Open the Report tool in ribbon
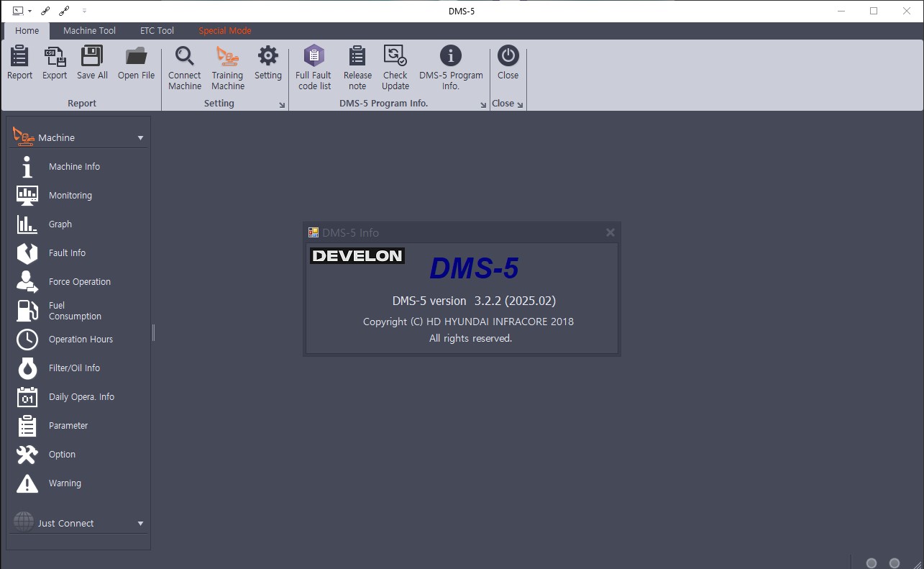 coord(19,63)
